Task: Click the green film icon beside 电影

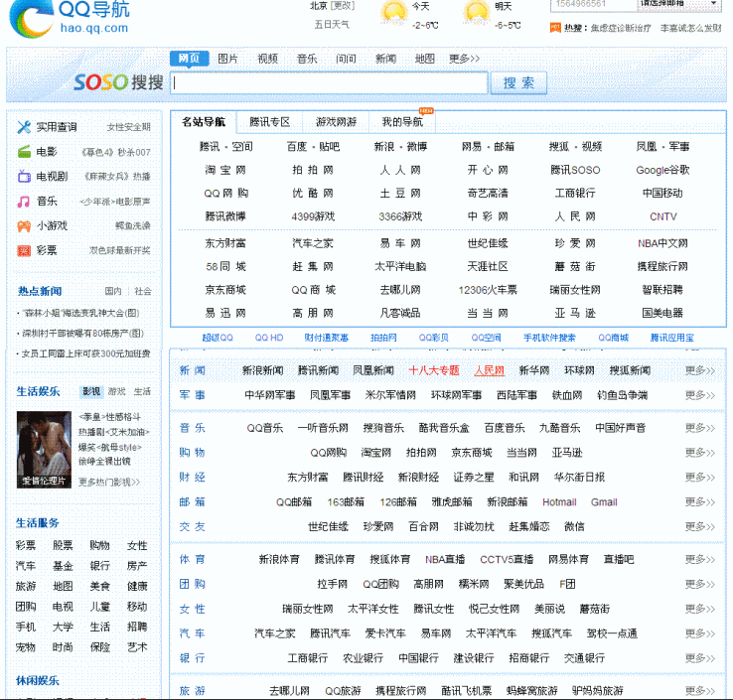Action: [24, 152]
